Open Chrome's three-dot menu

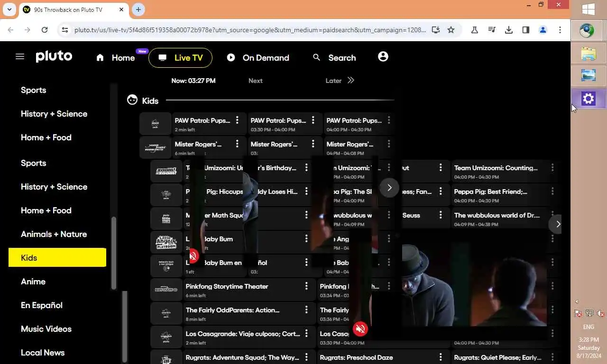pos(560,30)
